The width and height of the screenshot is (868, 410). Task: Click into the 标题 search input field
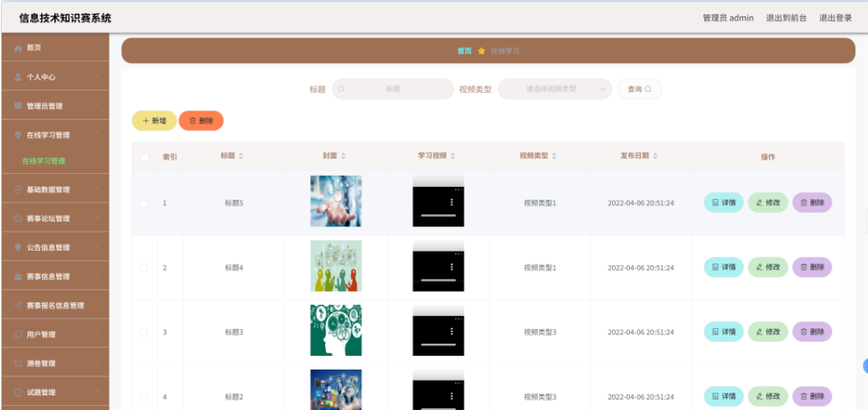(x=392, y=89)
